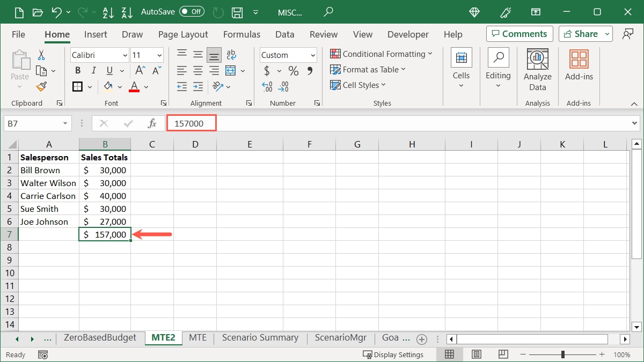Launch the Analyze Data tool
Image resolution: width=644 pixels, height=362 pixels.
click(x=537, y=67)
